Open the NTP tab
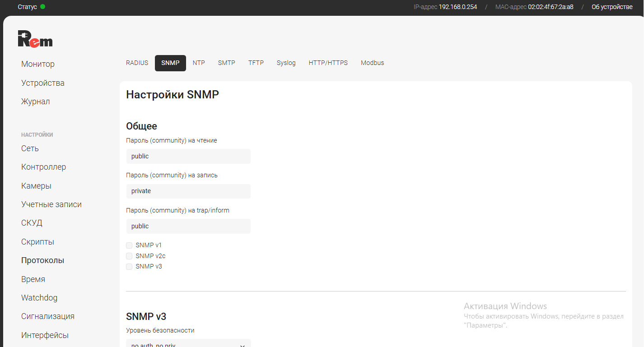644x347 pixels. point(199,63)
